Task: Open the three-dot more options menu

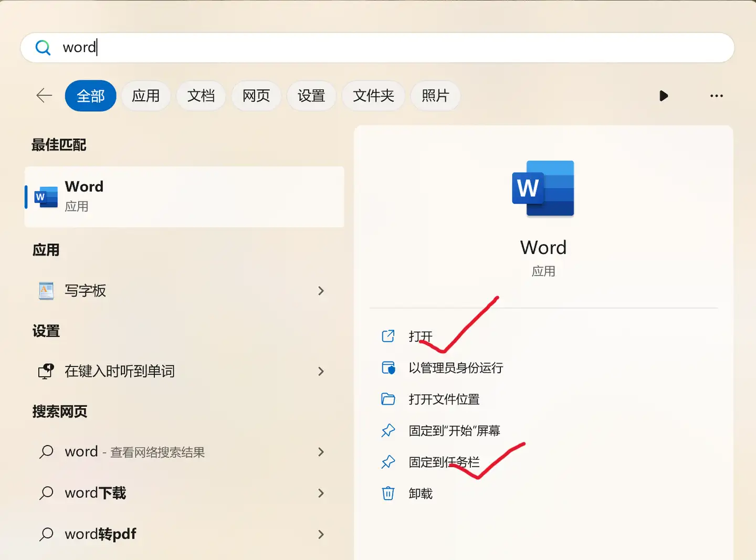Action: 716,96
